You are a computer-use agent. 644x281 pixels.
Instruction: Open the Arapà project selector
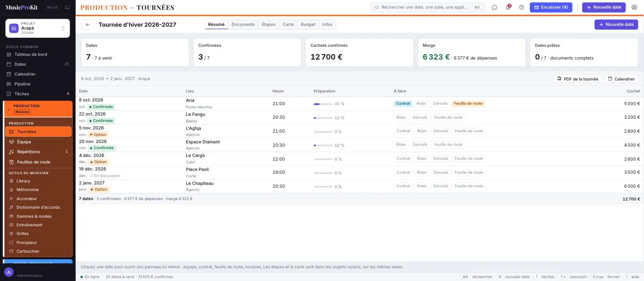37,28
